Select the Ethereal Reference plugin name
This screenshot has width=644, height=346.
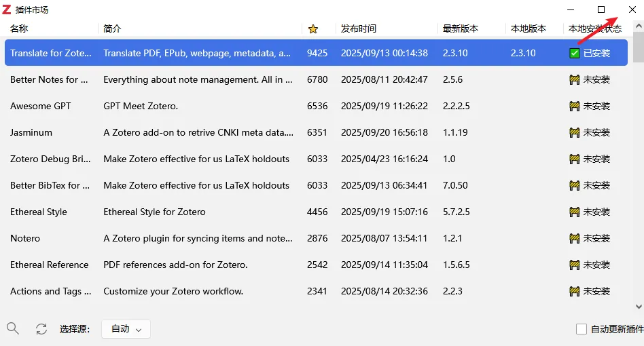point(49,265)
